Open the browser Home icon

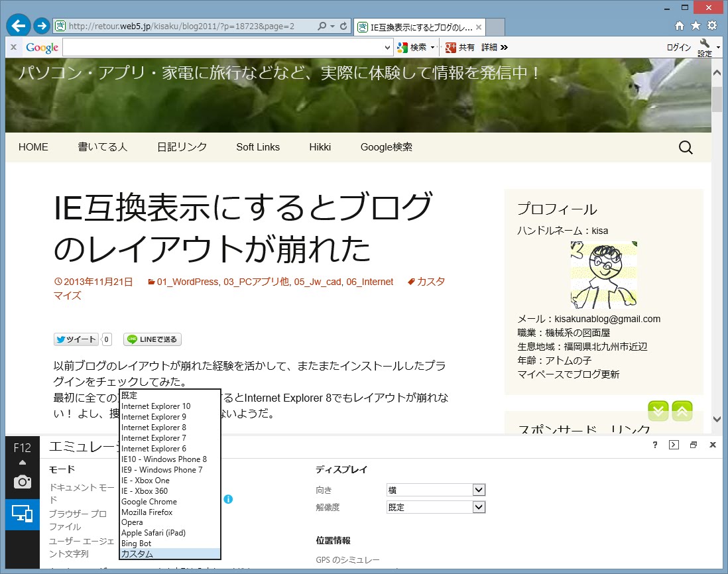click(679, 26)
